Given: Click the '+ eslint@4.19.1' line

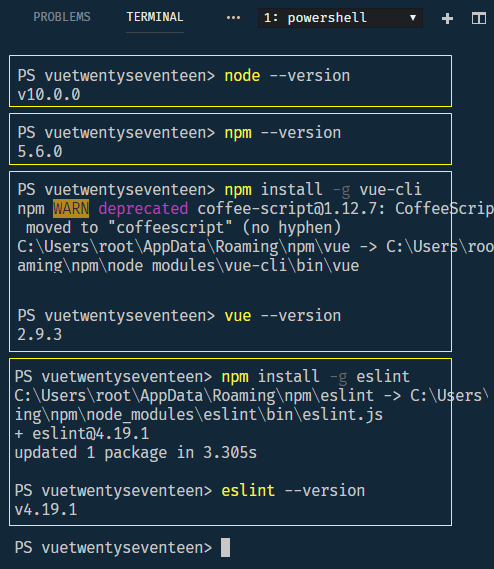Looking at the screenshot, I should [x=82, y=434].
